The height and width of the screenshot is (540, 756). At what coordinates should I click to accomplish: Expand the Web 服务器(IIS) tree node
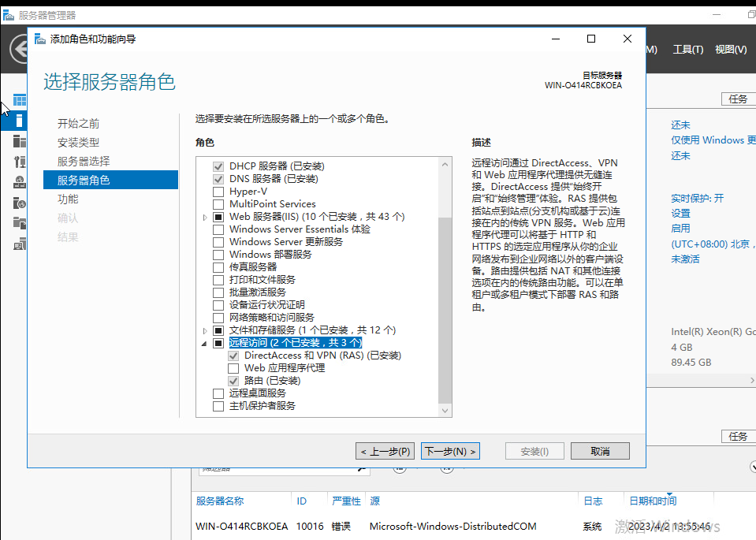tap(205, 217)
